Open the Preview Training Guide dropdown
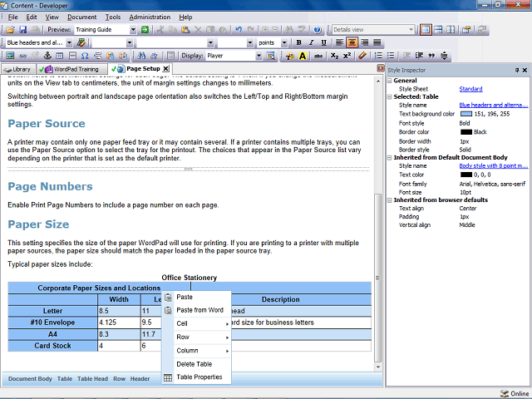This screenshot has height=399, width=532. pyautogui.click(x=133, y=30)
